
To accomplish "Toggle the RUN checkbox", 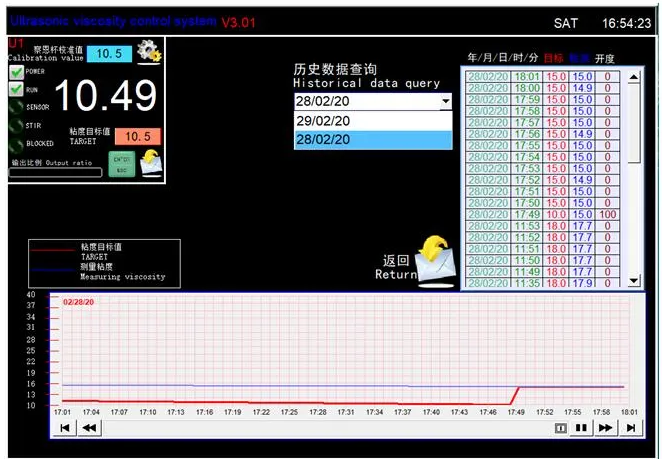I will click(x=15, y=89).
